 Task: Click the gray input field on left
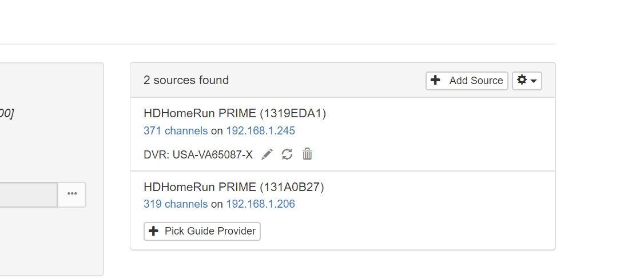point(29,194)
